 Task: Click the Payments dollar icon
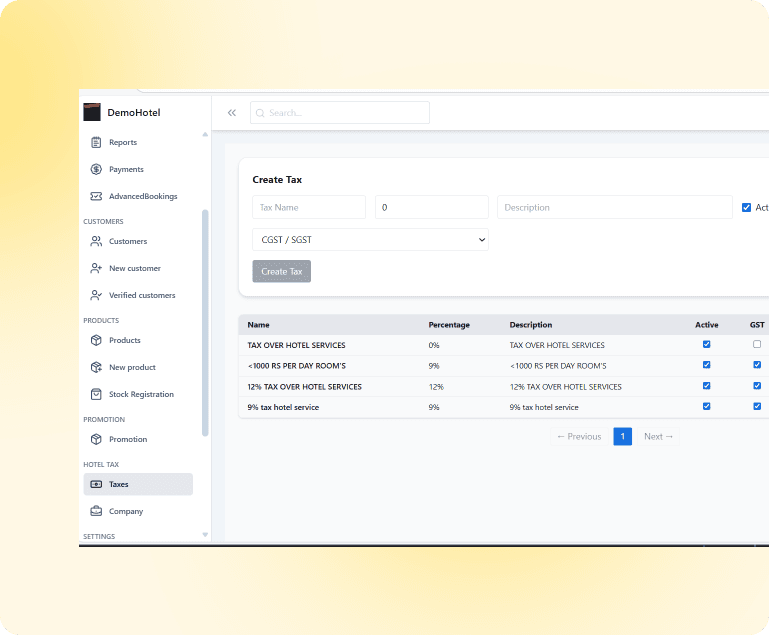pyautogui.click(x=96, y=169)
